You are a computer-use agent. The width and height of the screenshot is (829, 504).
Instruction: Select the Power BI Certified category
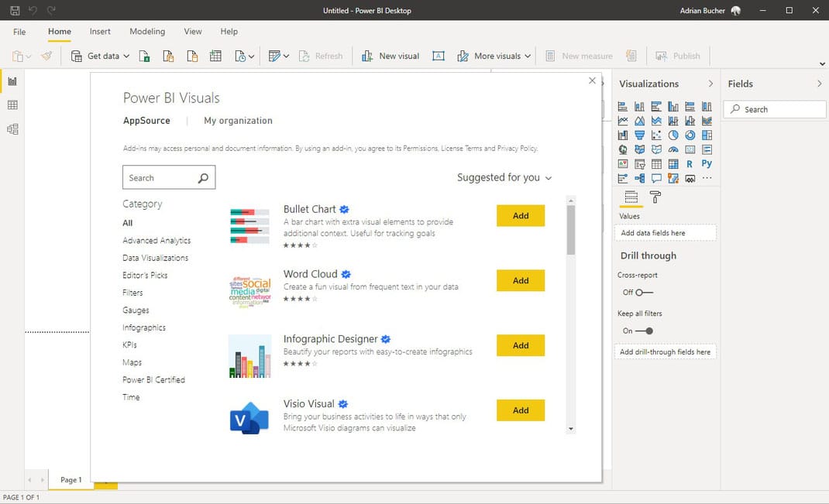(x=153, y=380)
